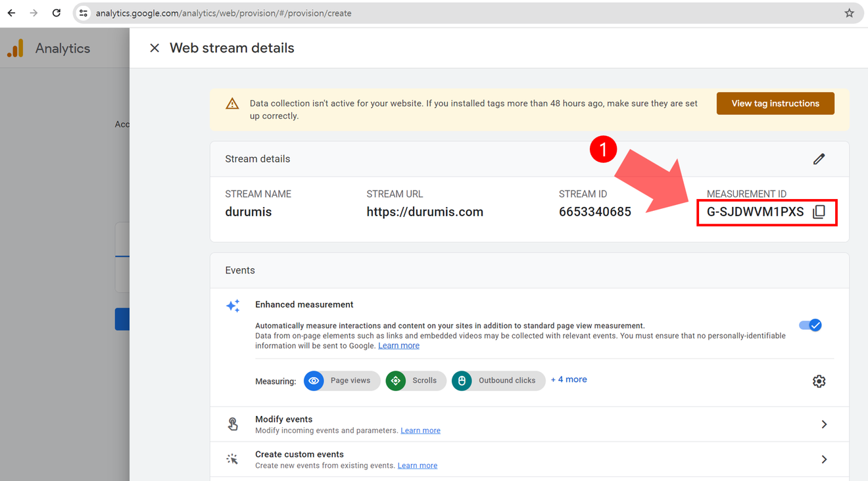Go forward in the browser
This screenshot has height=481, width=868.
coord(34,13)
